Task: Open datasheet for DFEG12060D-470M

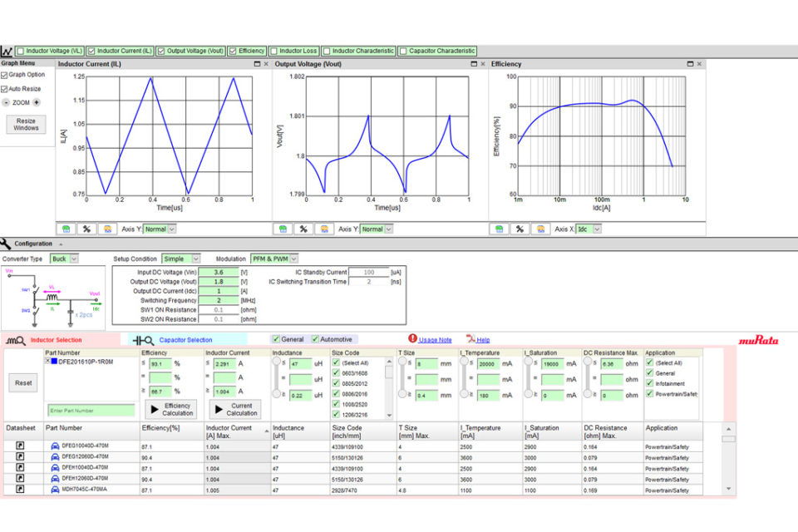Action: tap(20, 456)
